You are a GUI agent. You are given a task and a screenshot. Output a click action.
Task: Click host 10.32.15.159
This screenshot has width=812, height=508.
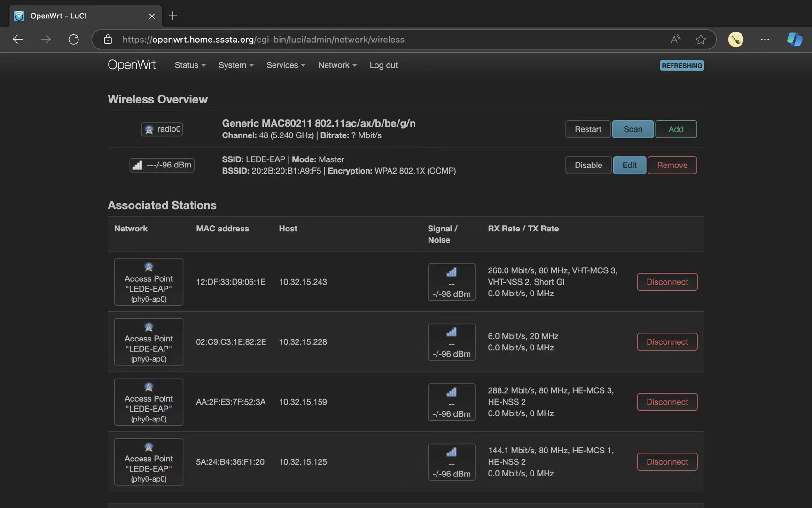coord(303,402)
